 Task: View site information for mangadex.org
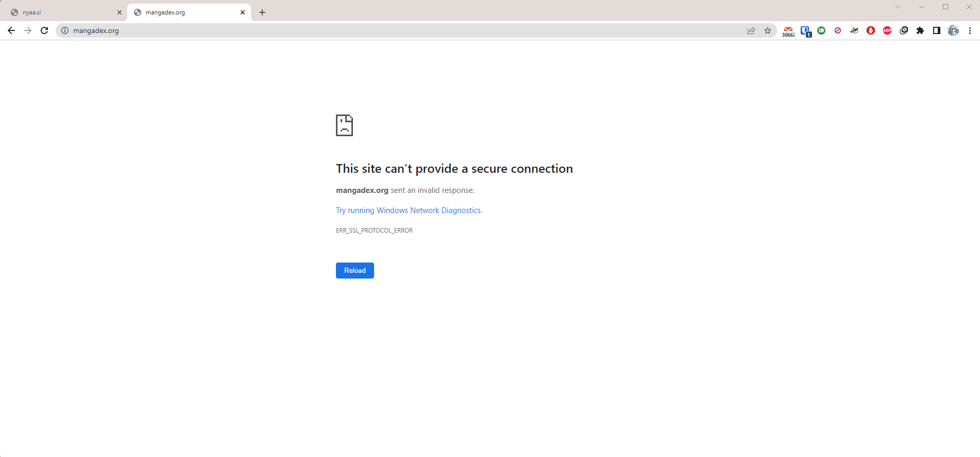pos(65,31)
